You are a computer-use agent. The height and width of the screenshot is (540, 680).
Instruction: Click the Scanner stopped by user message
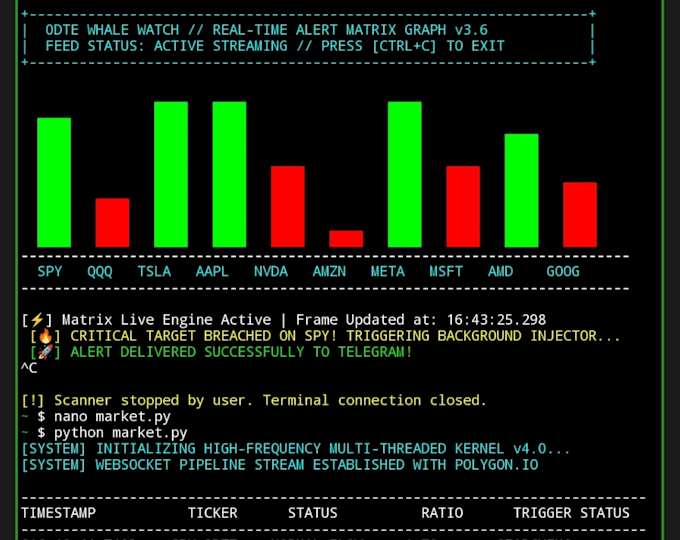[x=254, y=400]
